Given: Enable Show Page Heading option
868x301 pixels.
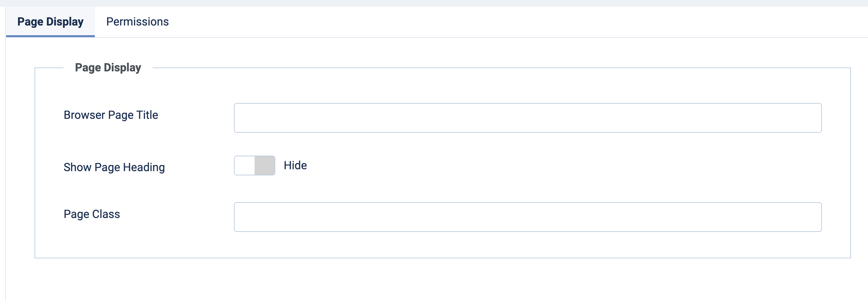Looking at the screenshot, I should pos(254,165).
